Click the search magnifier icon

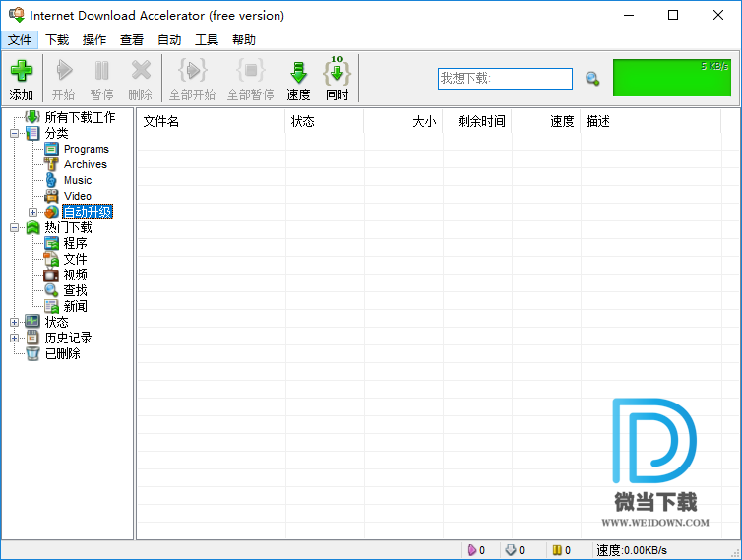click(592, 79)
